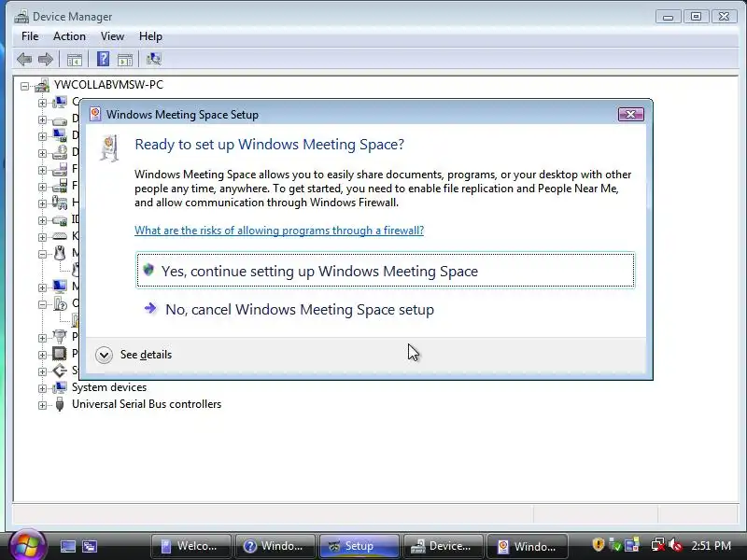
Task: Switch to the Windo... help taskbar button with question mark
Action: point(275,546)
